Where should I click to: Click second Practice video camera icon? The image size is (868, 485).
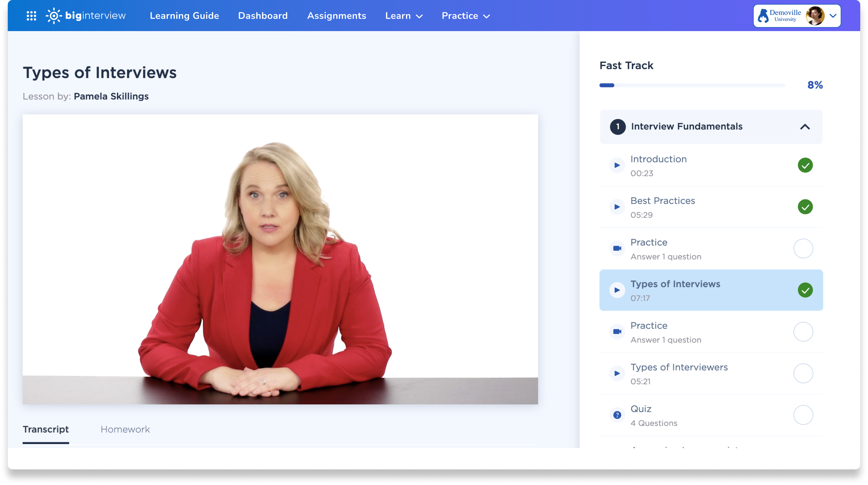(x=617, y=332)
